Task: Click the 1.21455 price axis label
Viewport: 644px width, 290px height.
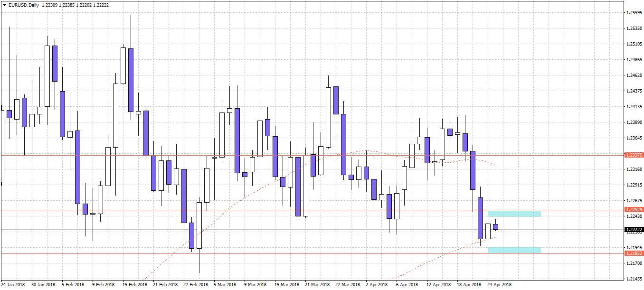Action: (634, 279)
